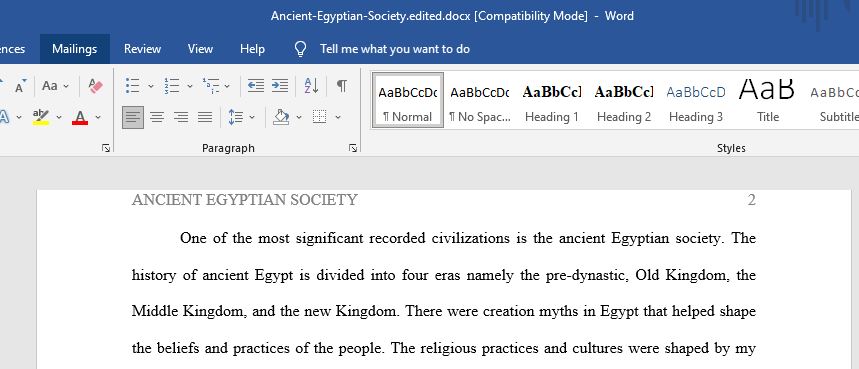The height and width of the screenshot is (369, 859).
Task: Open the Line Spacing dropdown arrow
Action: point(251,117)
